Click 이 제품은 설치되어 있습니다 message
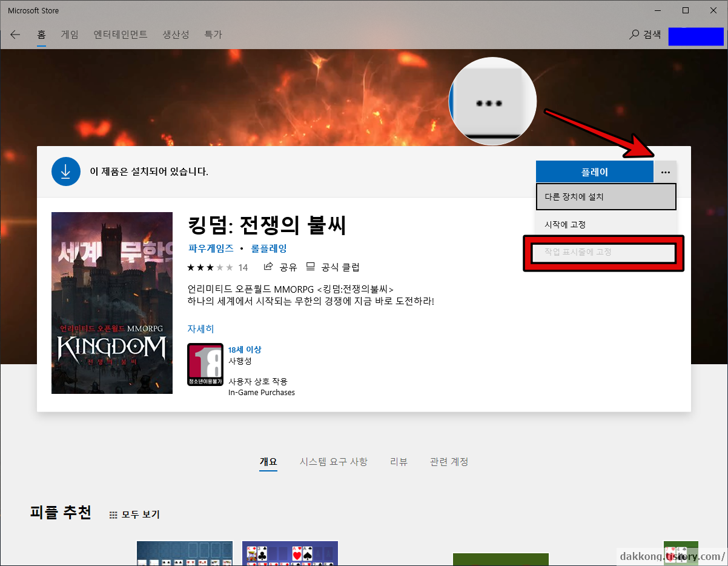This screenshot has height=566, width=728. coord(149,171)
